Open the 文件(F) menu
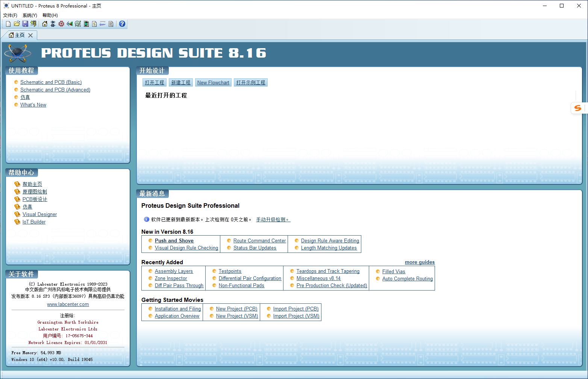This screenshot has height=379, width=588. [x=10, y=15]
